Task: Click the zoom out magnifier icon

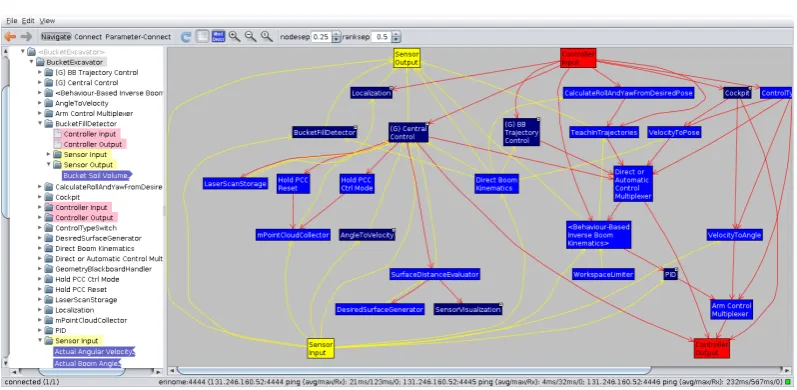Action: tap(251, 37)
